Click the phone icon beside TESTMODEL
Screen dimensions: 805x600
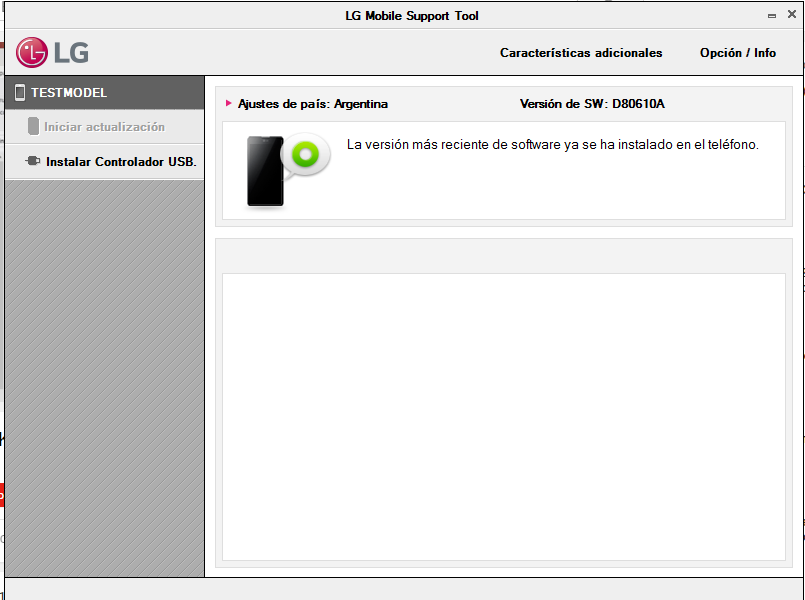tap(20, 92)
